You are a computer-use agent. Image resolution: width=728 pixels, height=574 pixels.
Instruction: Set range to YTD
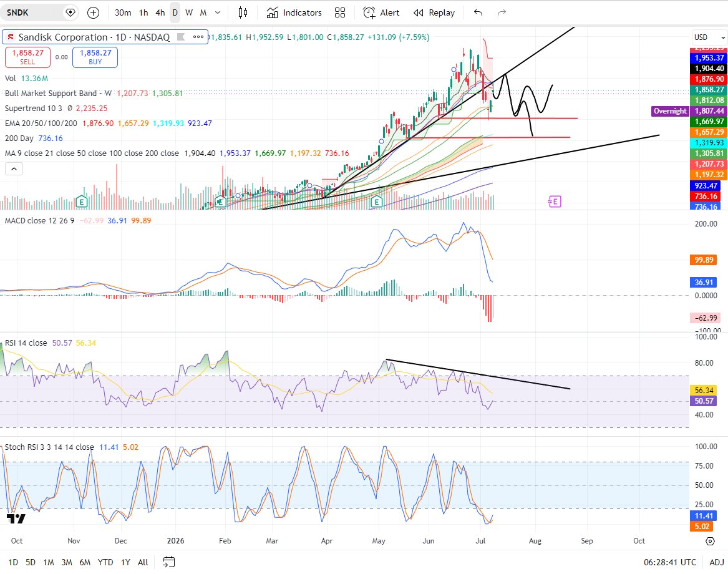(105, 562)
